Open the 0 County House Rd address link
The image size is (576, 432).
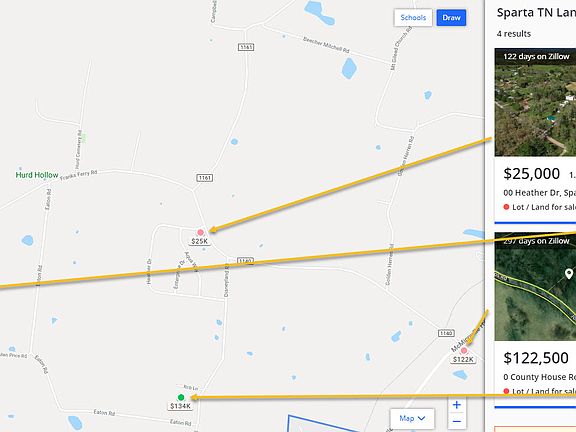click(x=540, y=377)
